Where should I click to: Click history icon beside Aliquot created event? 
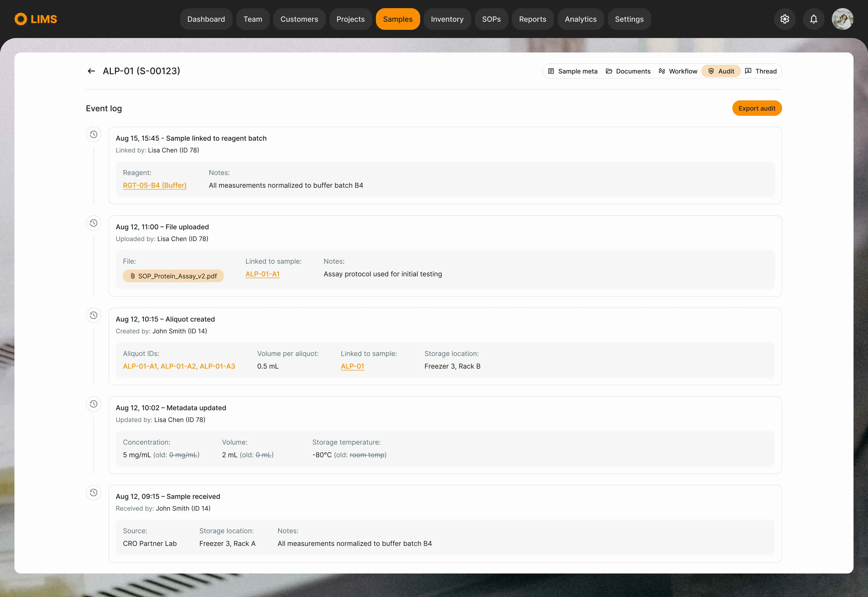[93, 315]
